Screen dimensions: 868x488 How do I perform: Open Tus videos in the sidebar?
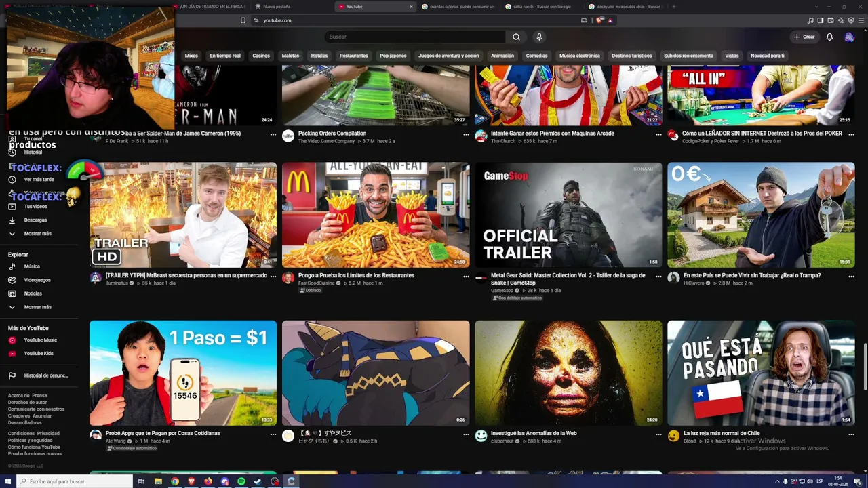tap(35, 207)
